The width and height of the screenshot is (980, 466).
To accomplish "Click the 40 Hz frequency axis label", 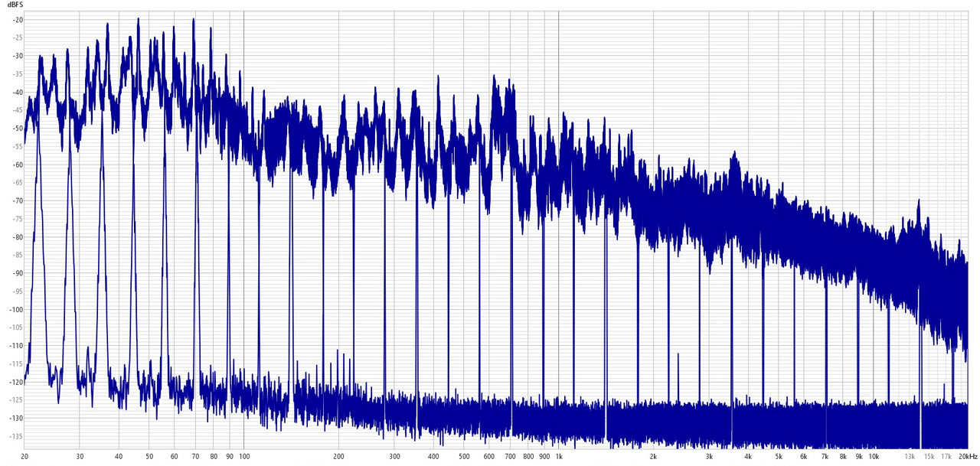I will pos(119,456).
